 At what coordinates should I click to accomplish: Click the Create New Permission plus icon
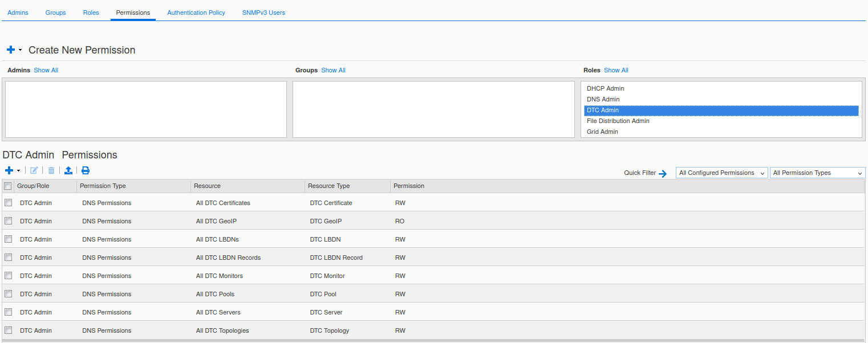(11, 50)
